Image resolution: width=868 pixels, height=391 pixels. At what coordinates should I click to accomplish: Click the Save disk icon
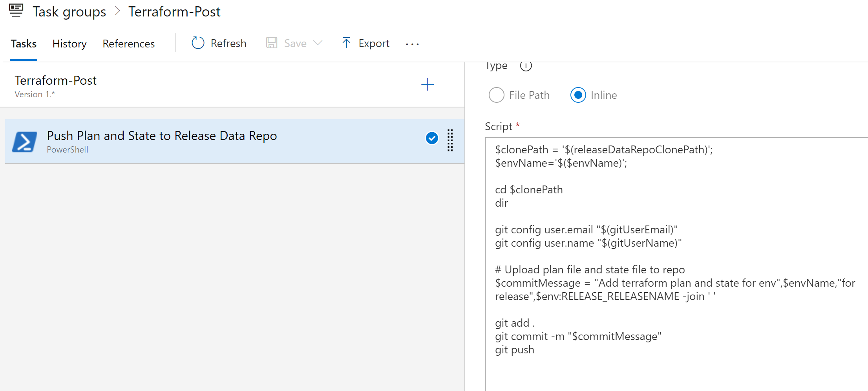271,43
